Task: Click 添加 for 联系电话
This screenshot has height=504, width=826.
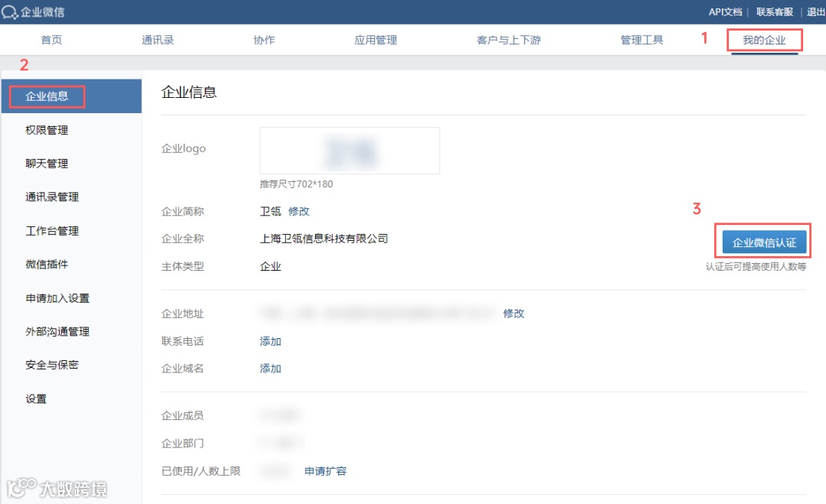Action: [x=270, y=341]
